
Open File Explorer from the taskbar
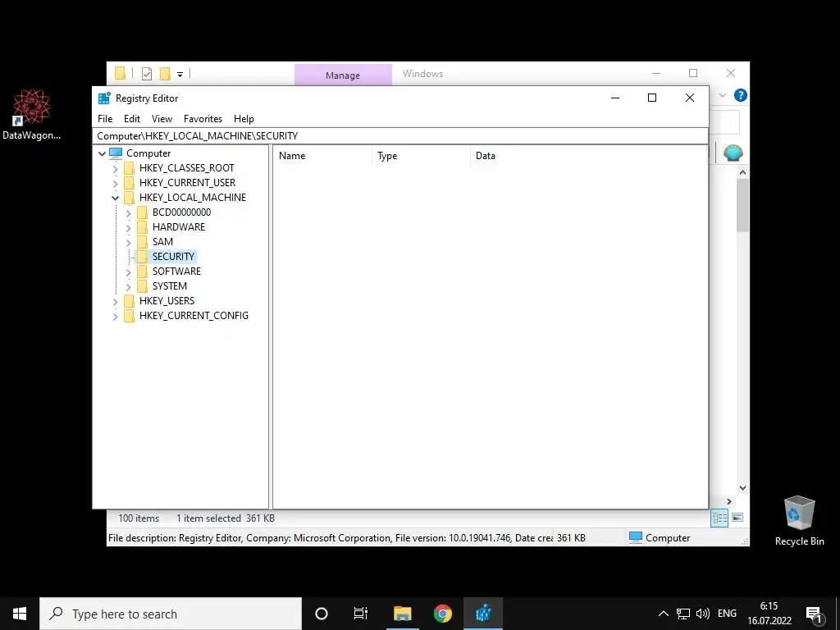click(402, 614)
